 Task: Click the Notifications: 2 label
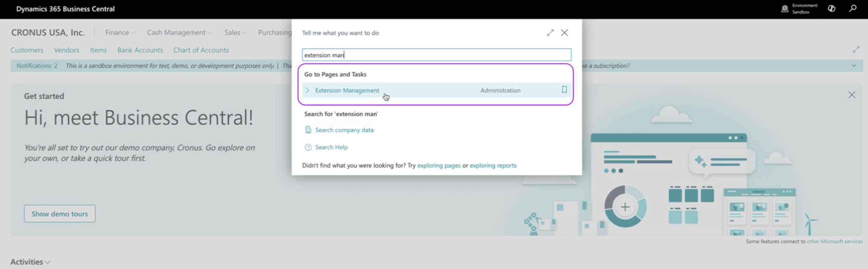pyautogui.click(x=37, y=66)
